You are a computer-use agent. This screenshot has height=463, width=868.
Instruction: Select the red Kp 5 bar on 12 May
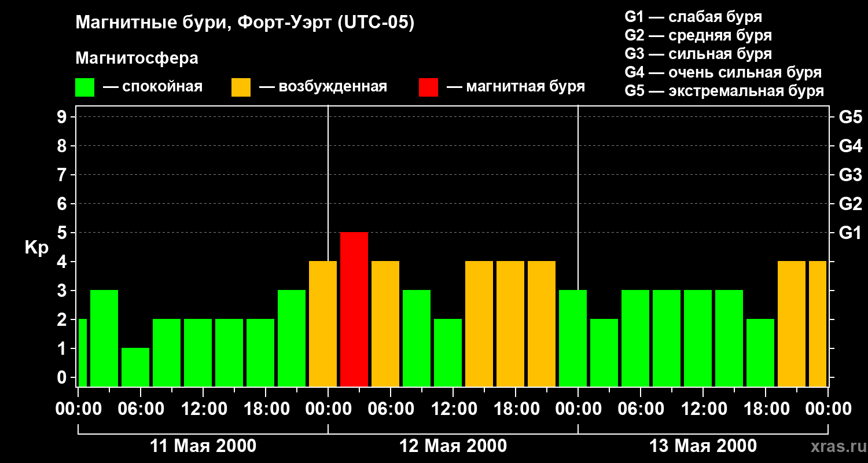[354, 309]
